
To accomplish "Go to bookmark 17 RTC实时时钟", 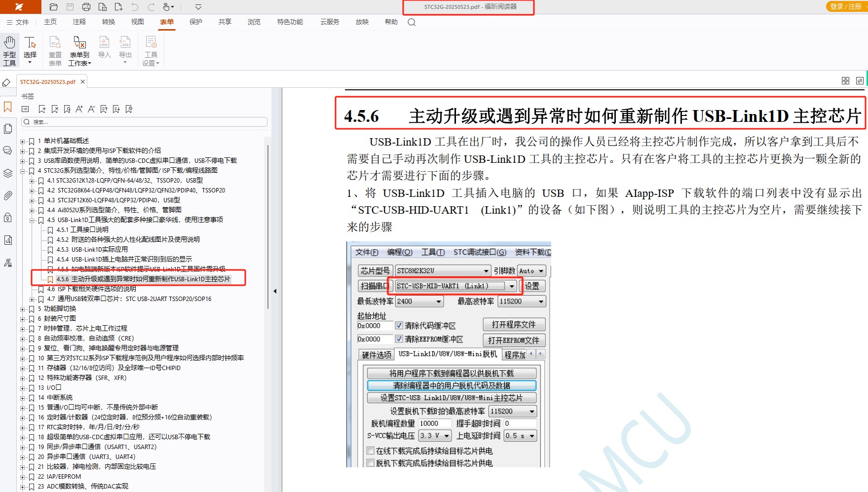I will [x=89, y=427].
